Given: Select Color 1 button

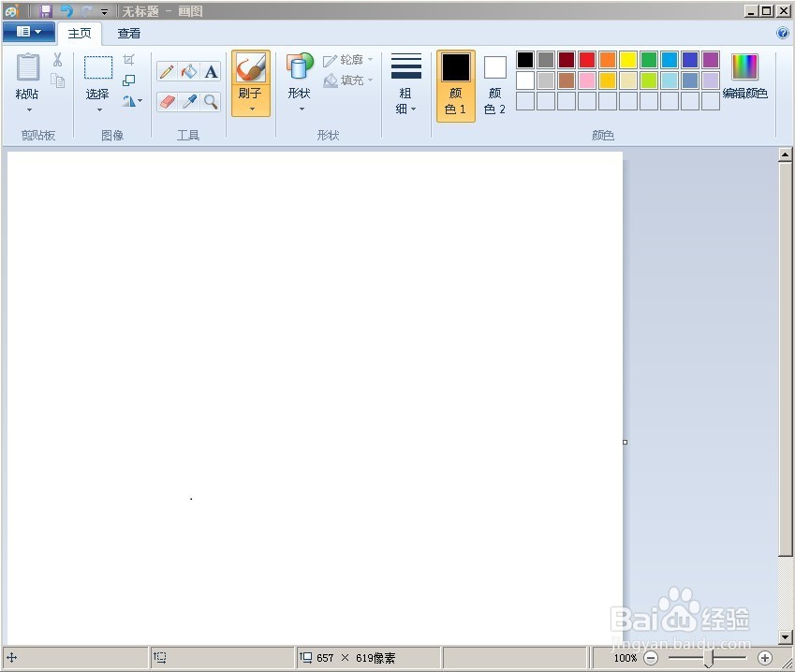Looking at the screenshot, I should click(x=455, y=86).
